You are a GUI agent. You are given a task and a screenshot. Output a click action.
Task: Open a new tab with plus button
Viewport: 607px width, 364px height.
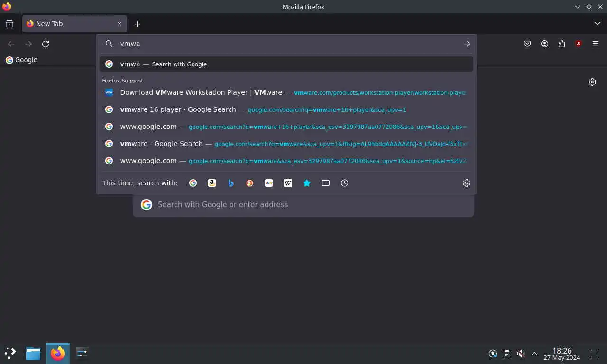[137, 24]
